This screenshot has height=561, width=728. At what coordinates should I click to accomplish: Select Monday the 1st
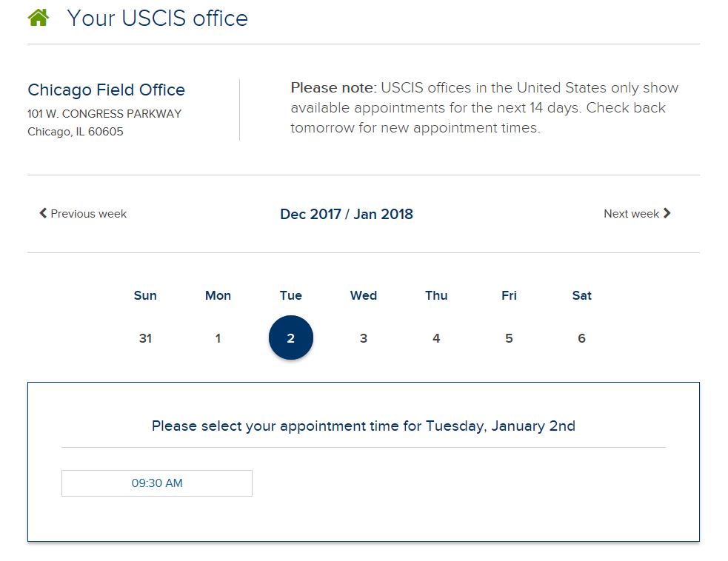coord(218,338)
